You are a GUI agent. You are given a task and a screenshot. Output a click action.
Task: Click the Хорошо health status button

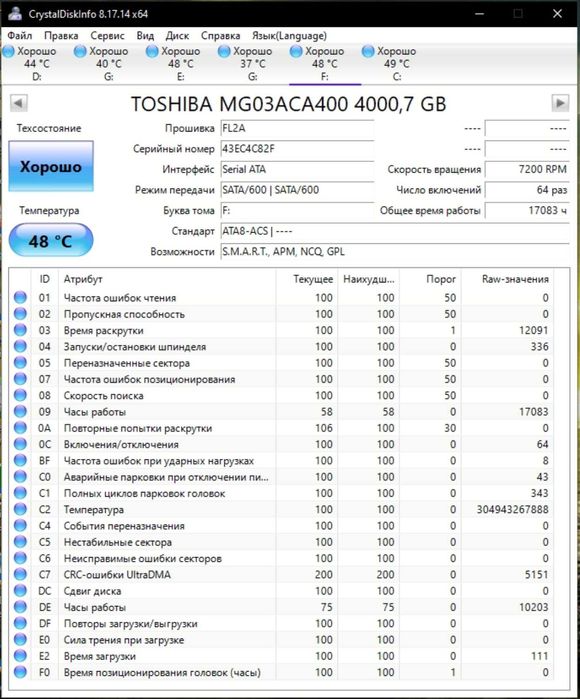pyautogui.click(x=51, y=166)
